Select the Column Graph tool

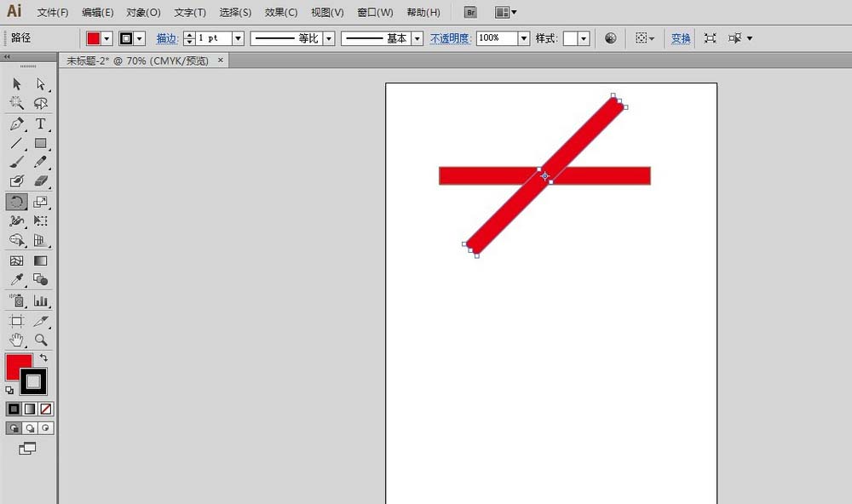(x=41, y=301)
